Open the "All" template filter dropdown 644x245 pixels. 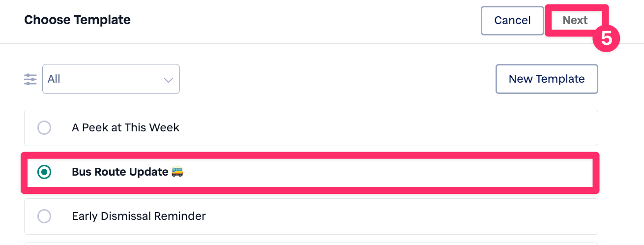pos(111,79)
